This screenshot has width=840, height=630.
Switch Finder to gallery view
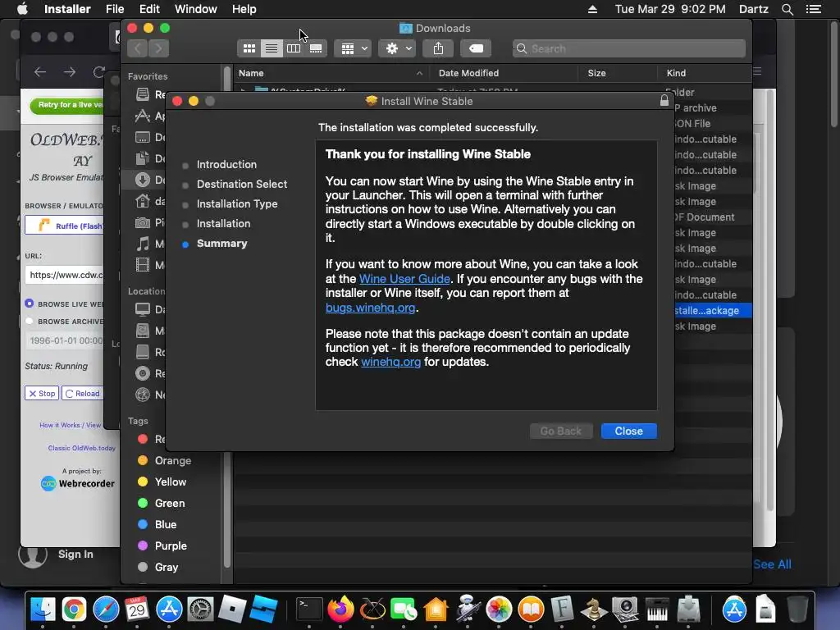pyautogui.click(x=316, y=48)
